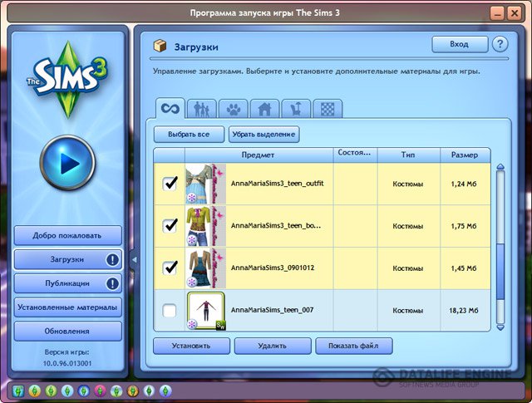The image size is (532, 403).
Task: Click the square blue base game icon
Action: click(x=18, y=391)
